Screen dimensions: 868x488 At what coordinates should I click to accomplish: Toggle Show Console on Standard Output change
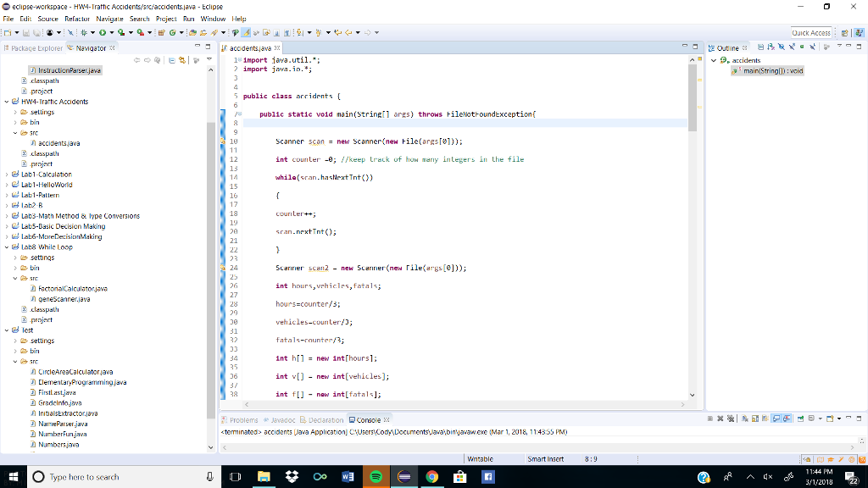(776, 419)
